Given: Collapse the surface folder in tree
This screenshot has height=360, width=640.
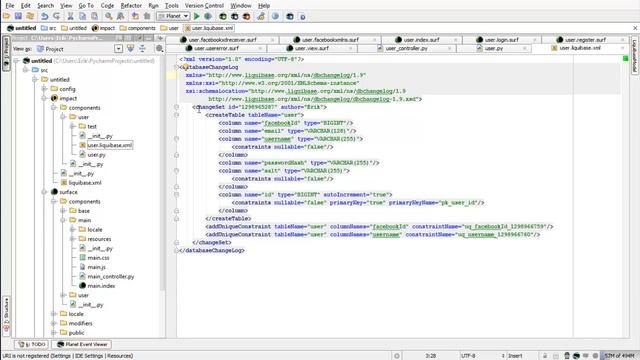Looking at the screenshot, I should 44,192.
